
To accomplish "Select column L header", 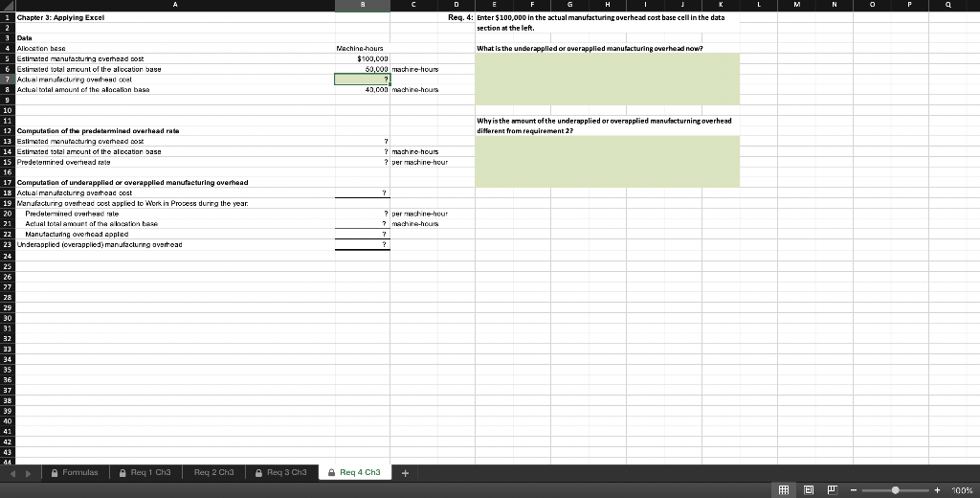I will (758, 5).
